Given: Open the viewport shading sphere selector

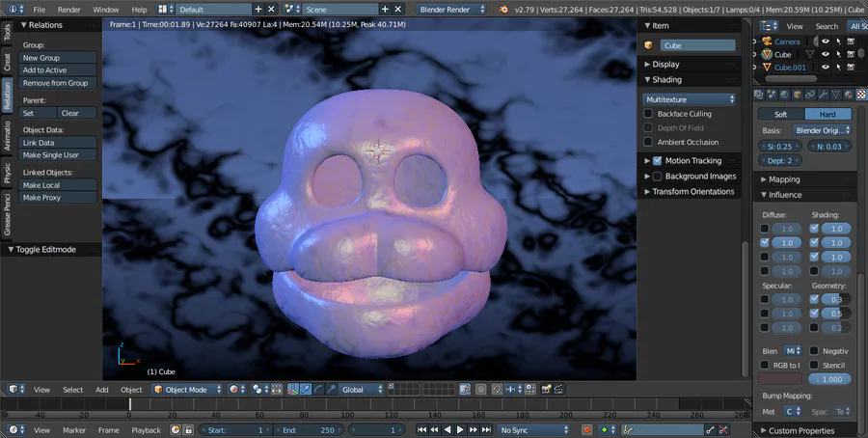Looking at the screenshot, I should click(237, 389).
